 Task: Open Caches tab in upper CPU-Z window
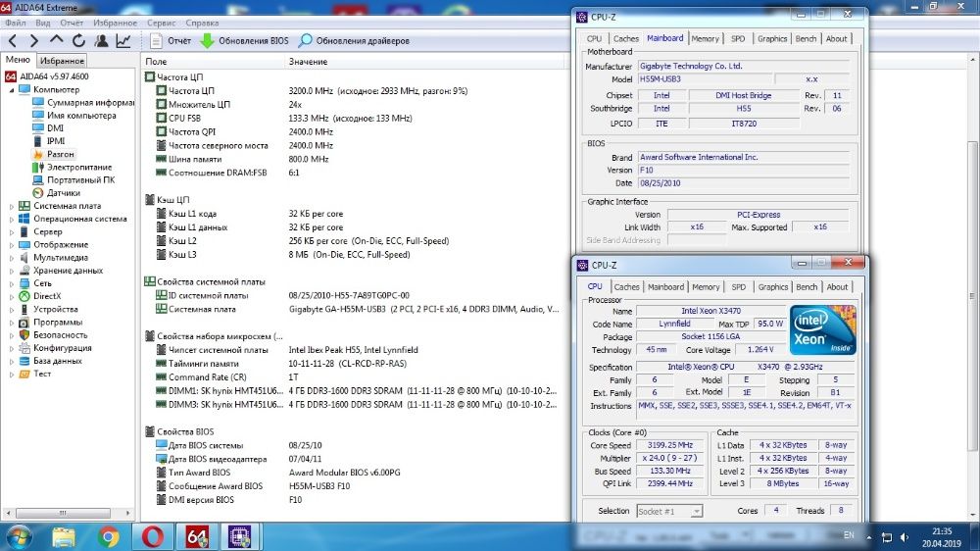[625, 39]
